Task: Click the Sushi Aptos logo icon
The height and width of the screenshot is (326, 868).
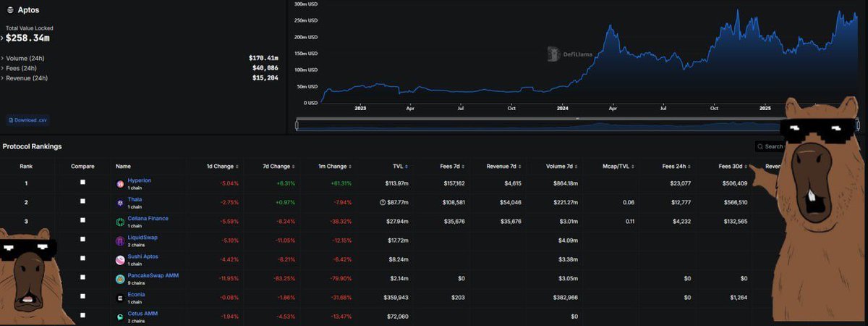Action: pyautogui.click(x=120, y=260)
